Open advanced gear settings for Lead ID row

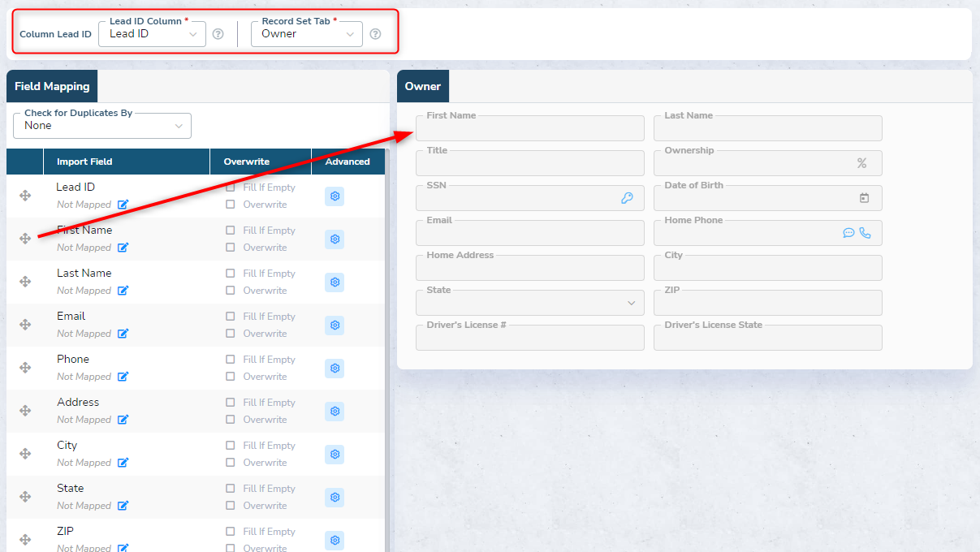(x=335, y=196)
